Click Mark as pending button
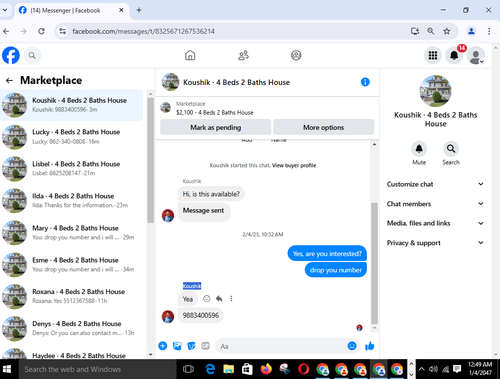This screenshot has width=500, height=379. (215, 127)
